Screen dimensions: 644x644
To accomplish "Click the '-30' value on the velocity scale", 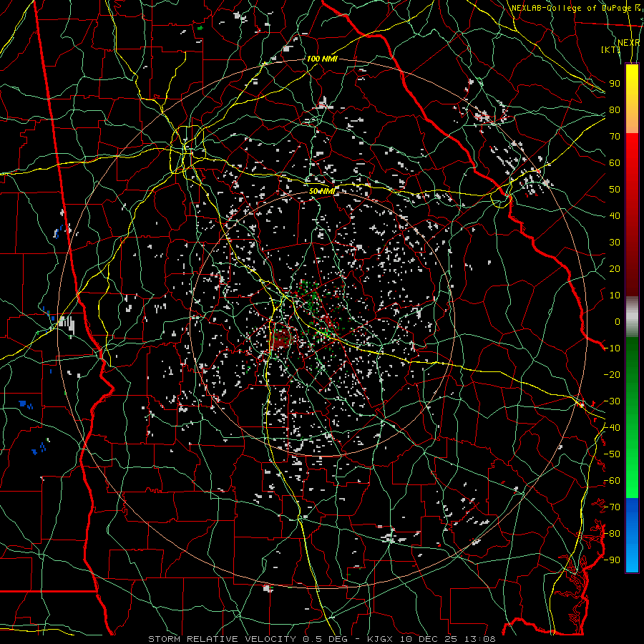I will pyautogui.click(x=612, y=401).
